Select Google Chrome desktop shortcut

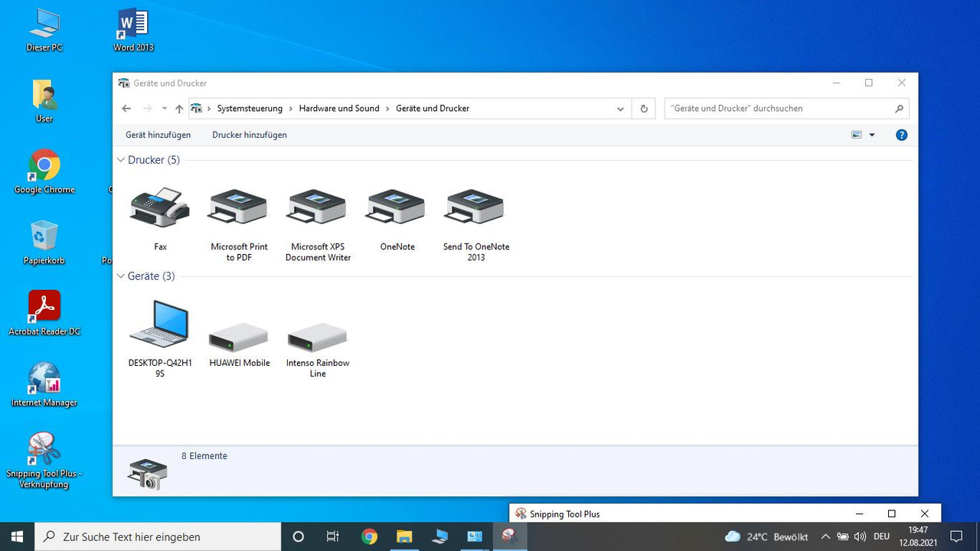pos(44,172)
